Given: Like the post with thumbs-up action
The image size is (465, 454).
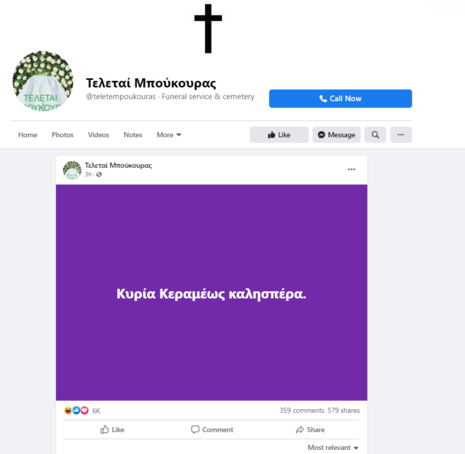Looking at the screenshot, I should coord(112,429).
